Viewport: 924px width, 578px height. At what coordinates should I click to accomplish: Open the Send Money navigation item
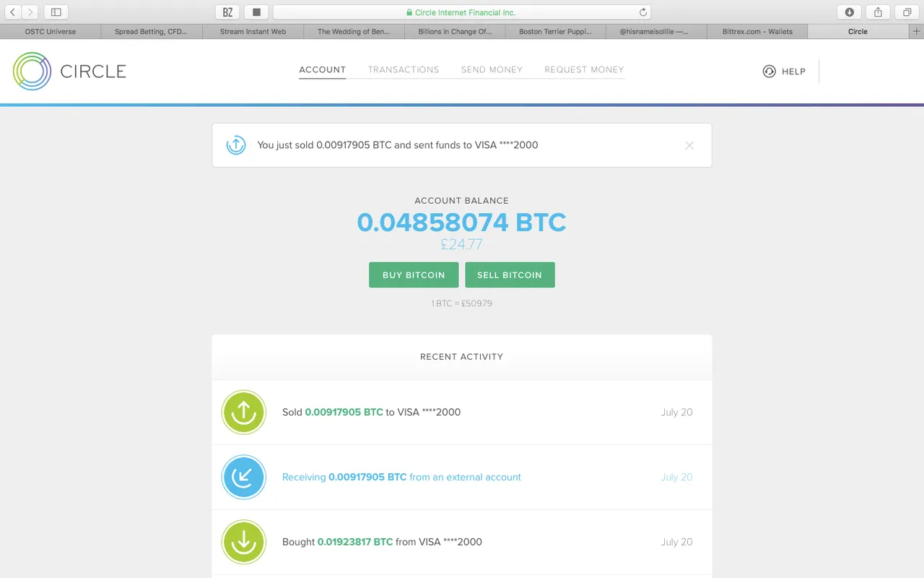(492, 70)
